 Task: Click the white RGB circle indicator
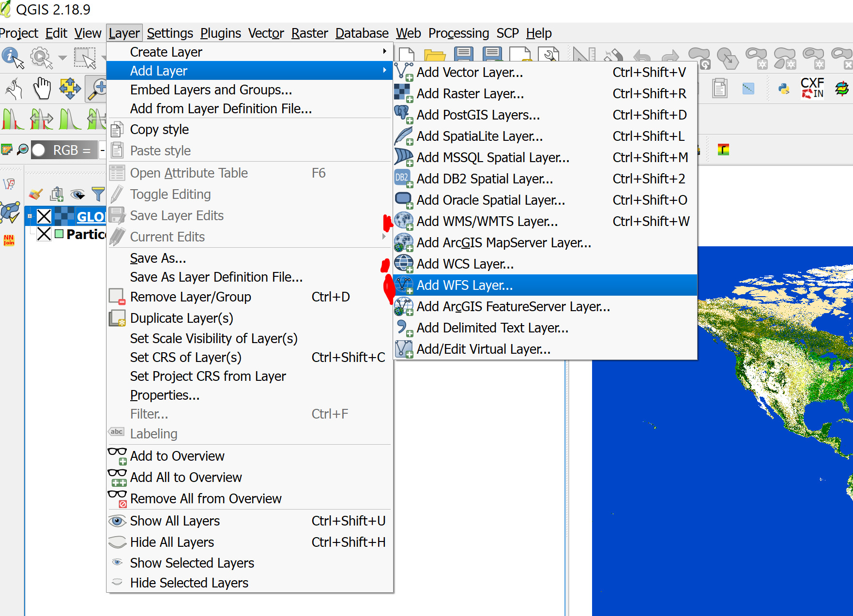coord(39,150)
